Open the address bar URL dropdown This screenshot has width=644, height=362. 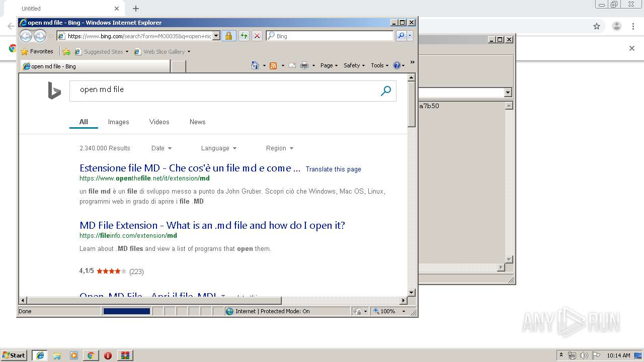click(x=216, y=36)
